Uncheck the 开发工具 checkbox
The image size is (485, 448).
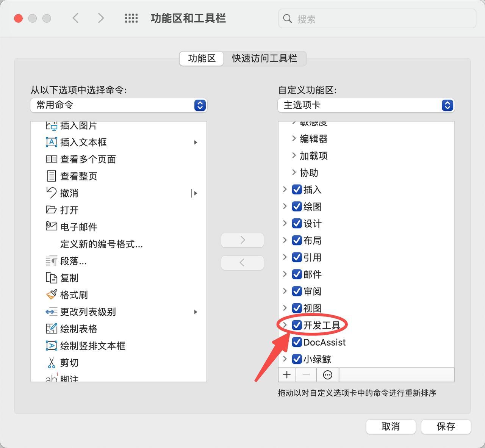[297, 325]
